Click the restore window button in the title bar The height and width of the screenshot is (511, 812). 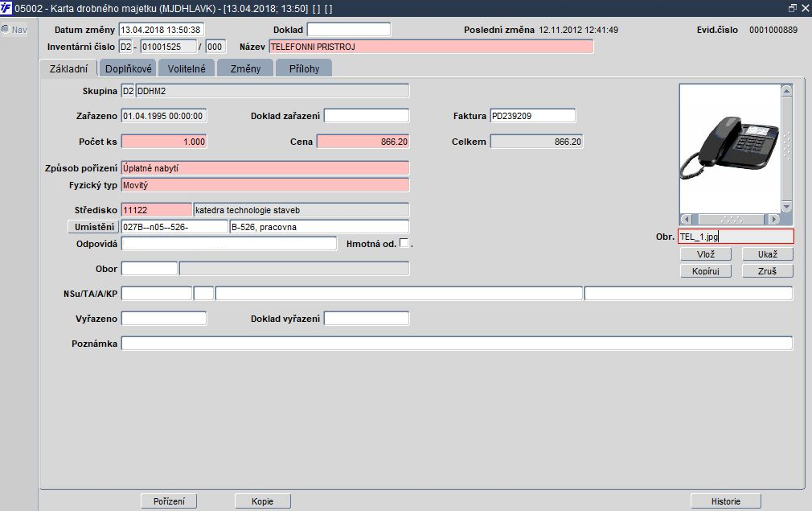click(793, 8)
